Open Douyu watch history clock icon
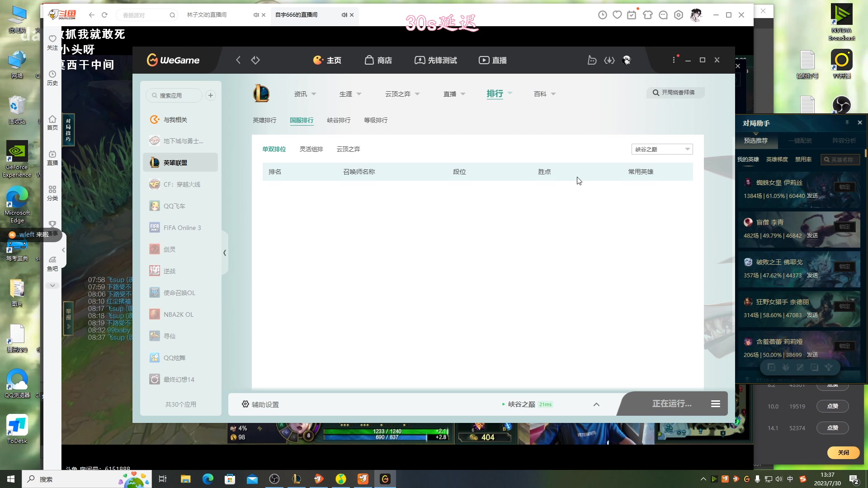The image size is (868, 488). [603, 14]
